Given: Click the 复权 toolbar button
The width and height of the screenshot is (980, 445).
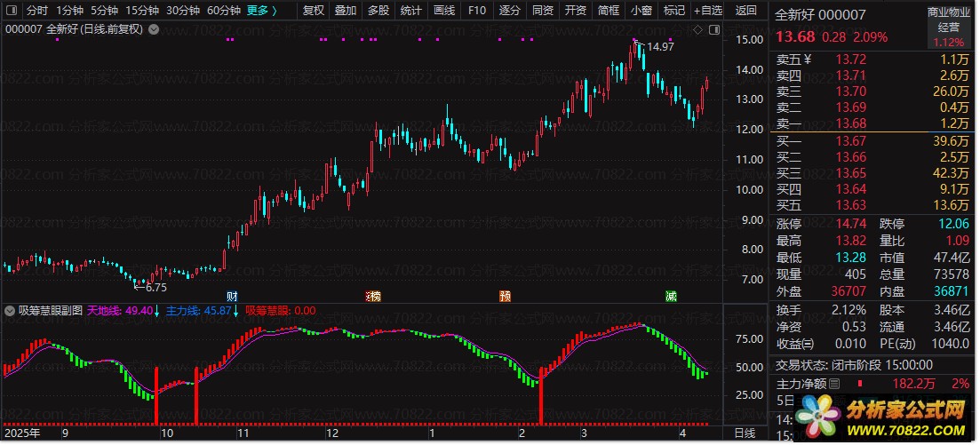Looking at the screenshot, I should [x=313, y=10].
